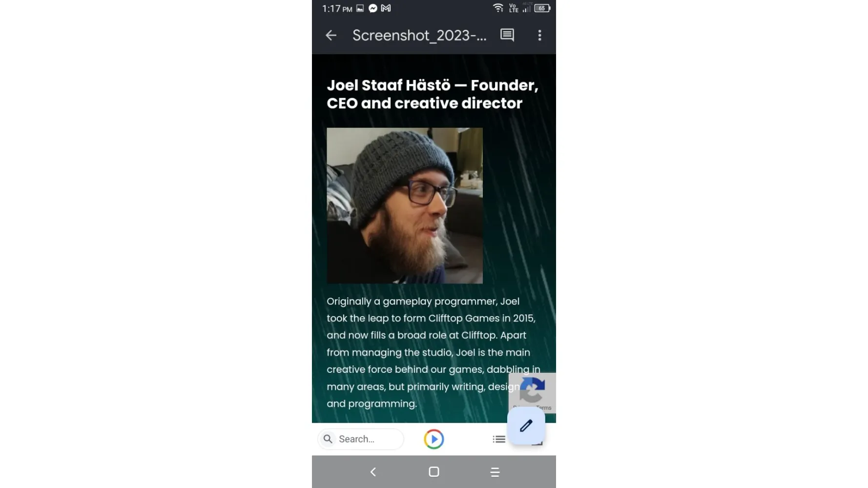
Task: Focus the Search... input field
Action: 360,439
